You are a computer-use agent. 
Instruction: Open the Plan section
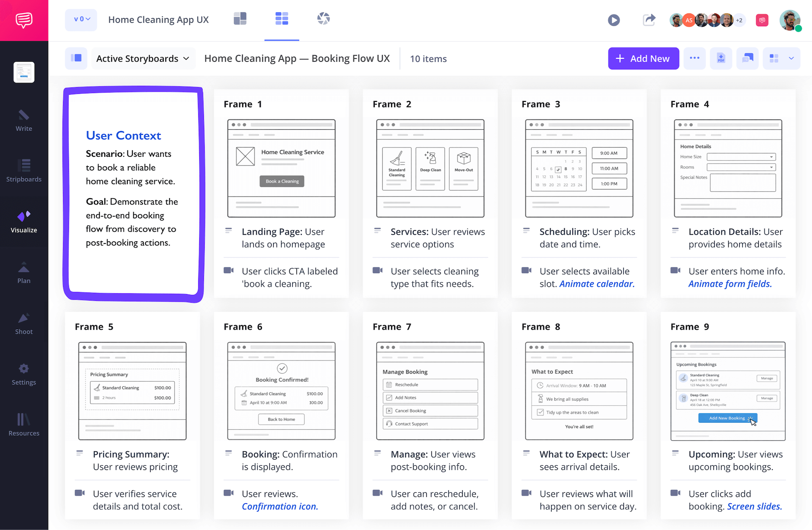24,272
